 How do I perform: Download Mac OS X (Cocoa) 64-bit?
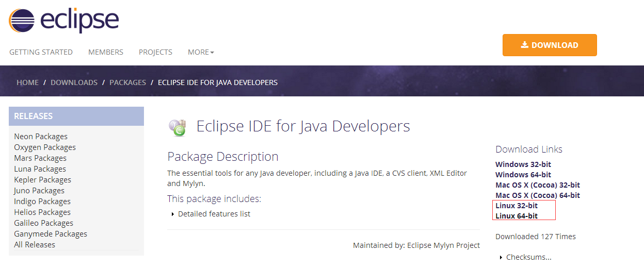click(x=538, y=195)
